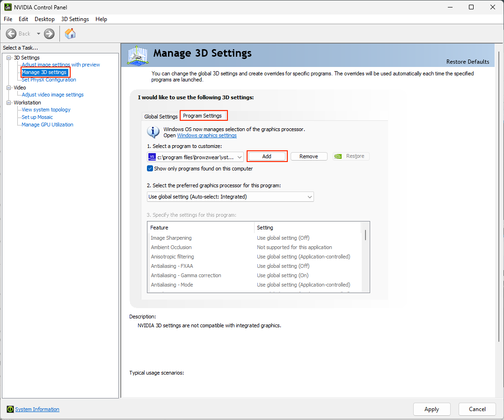Minimize the NVIDIA Control Panel window
The width and height of the screenshot is (504, 420).
click(x=450, y=7)
